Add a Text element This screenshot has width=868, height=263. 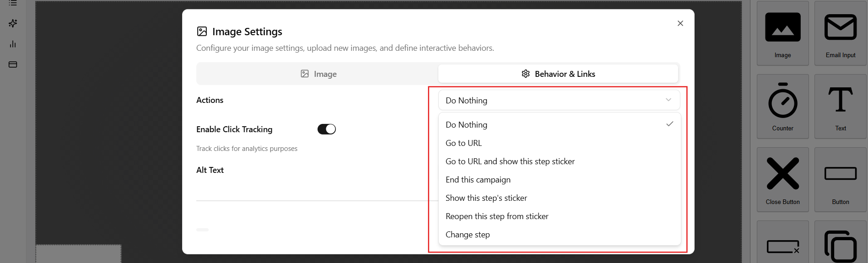click(x=840, y=107)
